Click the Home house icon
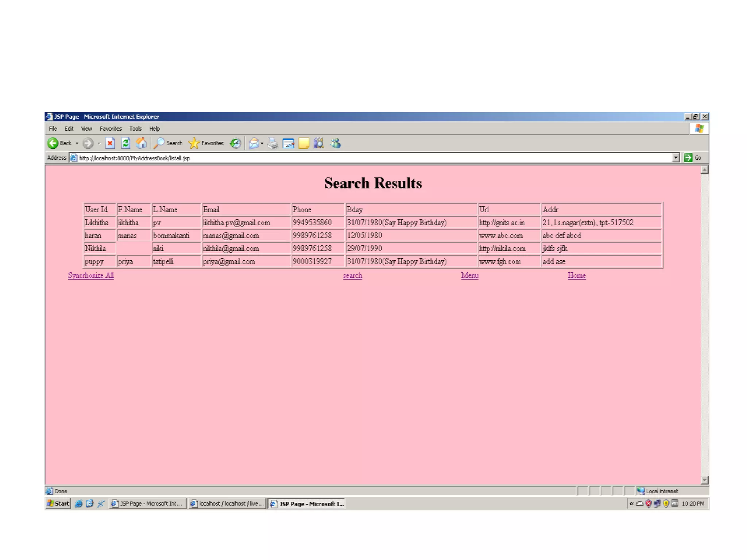Image resolution: width=747 pixels, height=560 pixels. [141, 143]
